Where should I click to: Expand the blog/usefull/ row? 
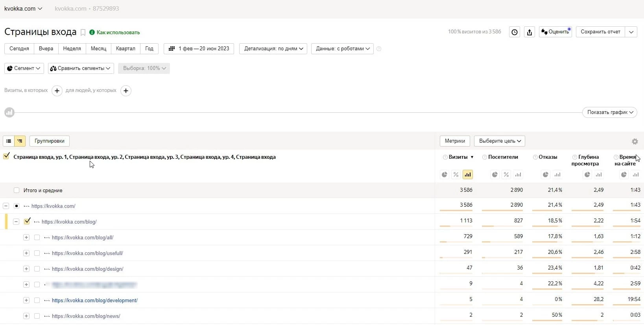26,253
